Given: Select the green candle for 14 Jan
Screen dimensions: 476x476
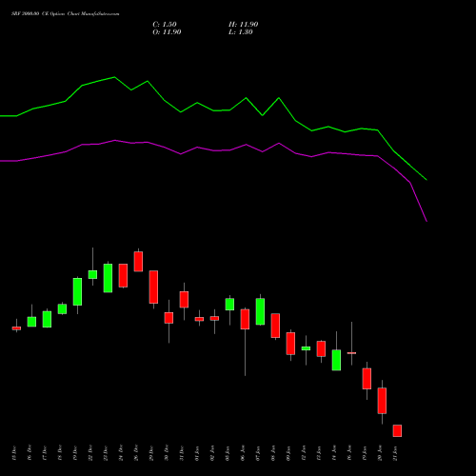Looking at the screenshot, I should [336, 360].
